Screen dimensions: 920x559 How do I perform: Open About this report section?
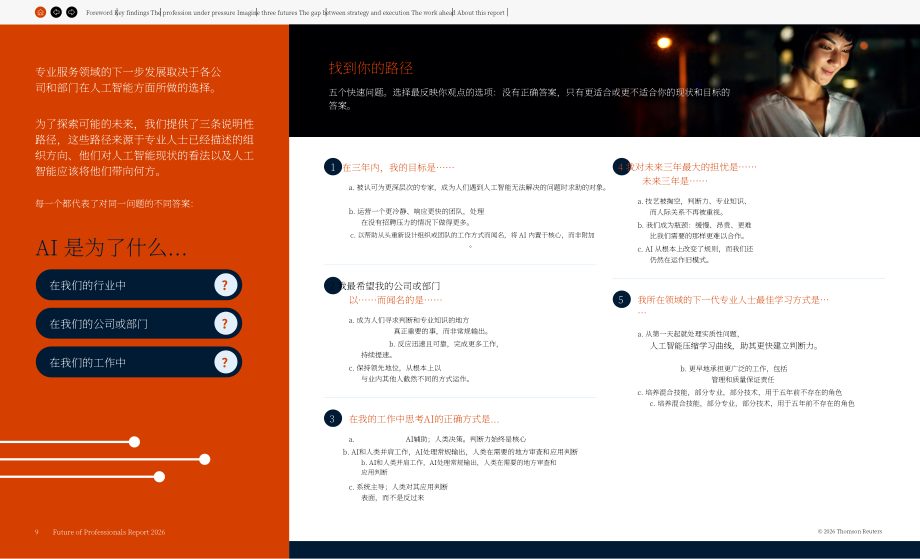pos(481,12)
